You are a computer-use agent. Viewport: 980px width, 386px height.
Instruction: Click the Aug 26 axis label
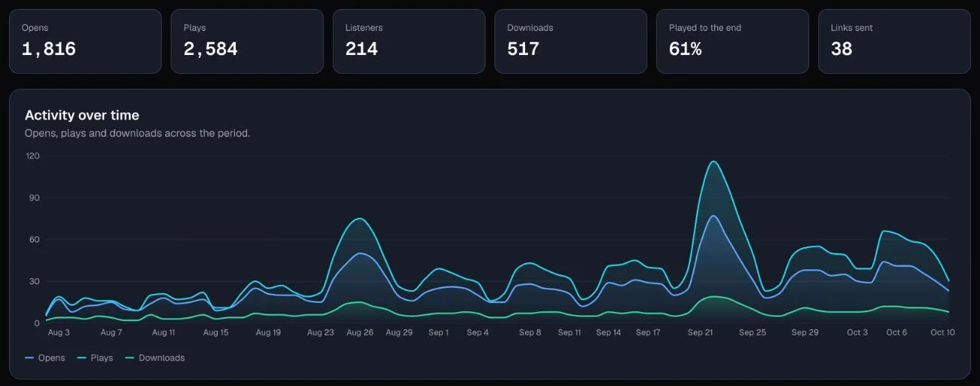tap(360, 332)
